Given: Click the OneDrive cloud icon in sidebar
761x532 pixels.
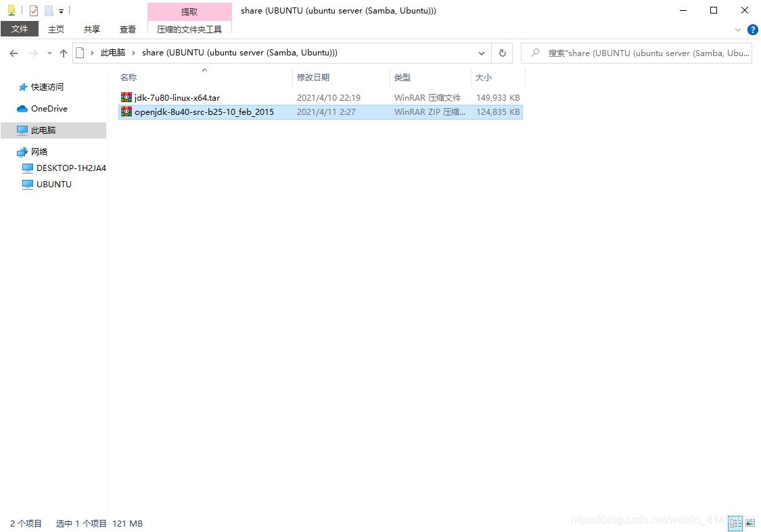Looking at the screenshot, I should 22,109.
